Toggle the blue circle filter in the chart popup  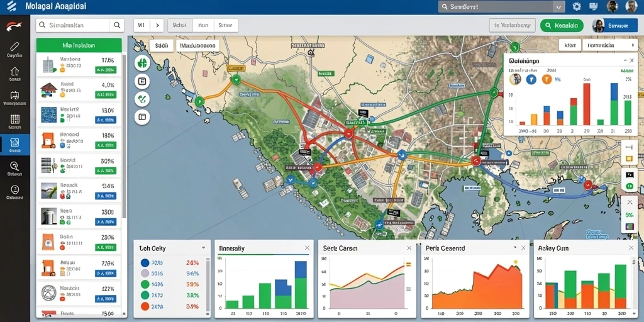pyautogui.click(x=531, y=79)
